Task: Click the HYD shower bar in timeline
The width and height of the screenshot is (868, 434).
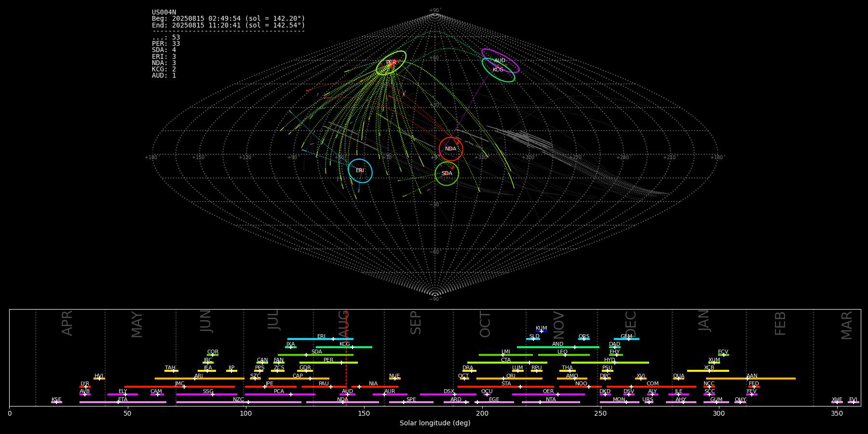Action: click(x=610, y=363)
